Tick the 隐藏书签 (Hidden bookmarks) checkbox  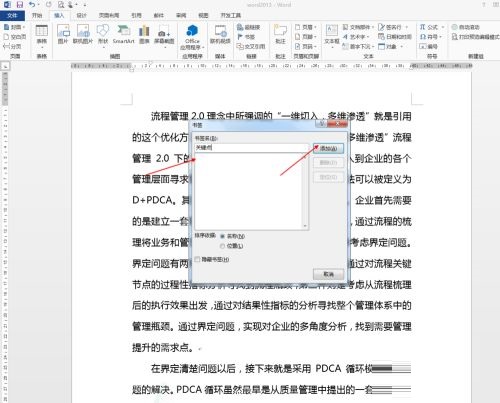pos(198,259)
